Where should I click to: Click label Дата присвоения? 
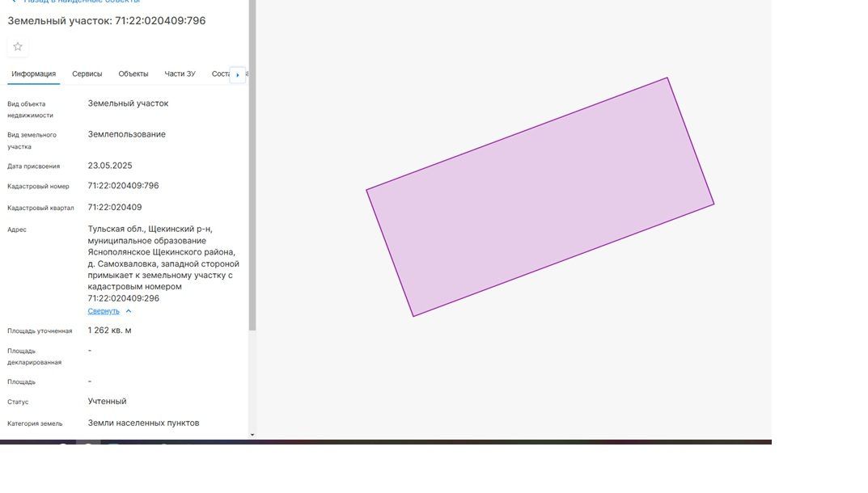pos(33,166)
